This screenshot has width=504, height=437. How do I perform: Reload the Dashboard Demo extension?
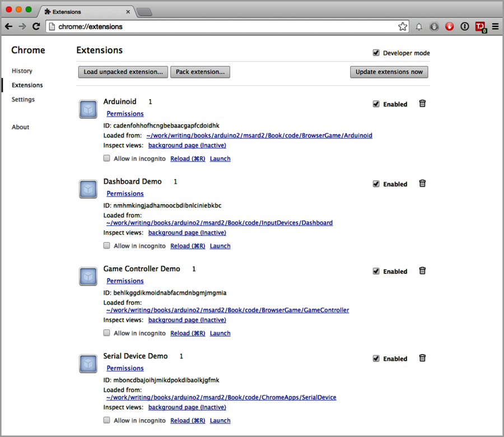pyautogui.click(x=187, y=245)
